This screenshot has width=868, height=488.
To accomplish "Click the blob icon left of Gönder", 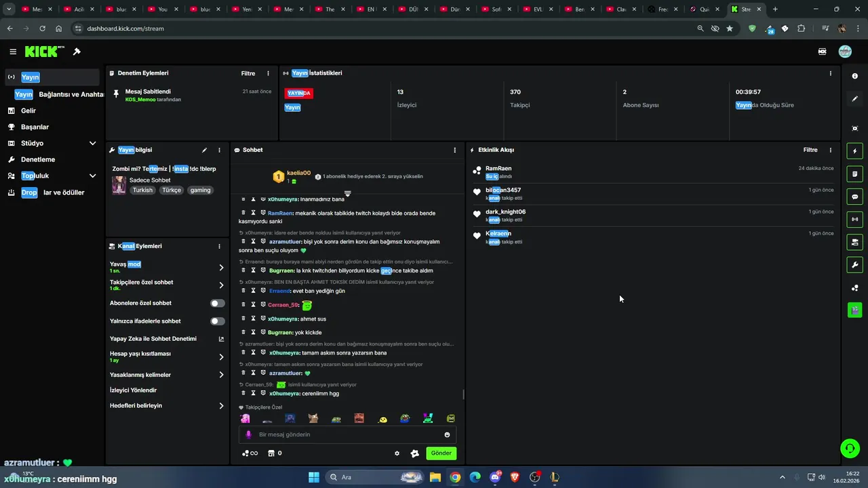I will pos(415,453).
